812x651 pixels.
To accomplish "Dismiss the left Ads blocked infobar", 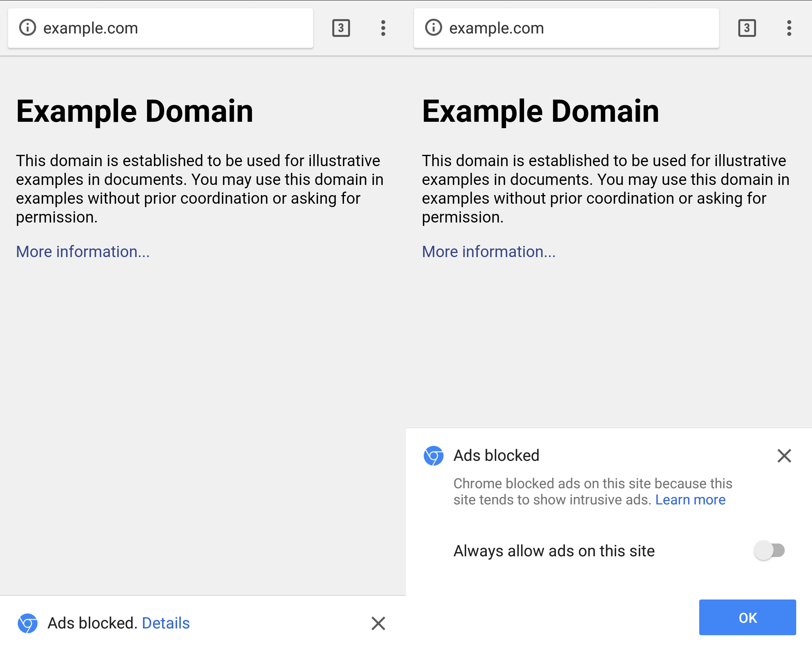I will 378,623.
